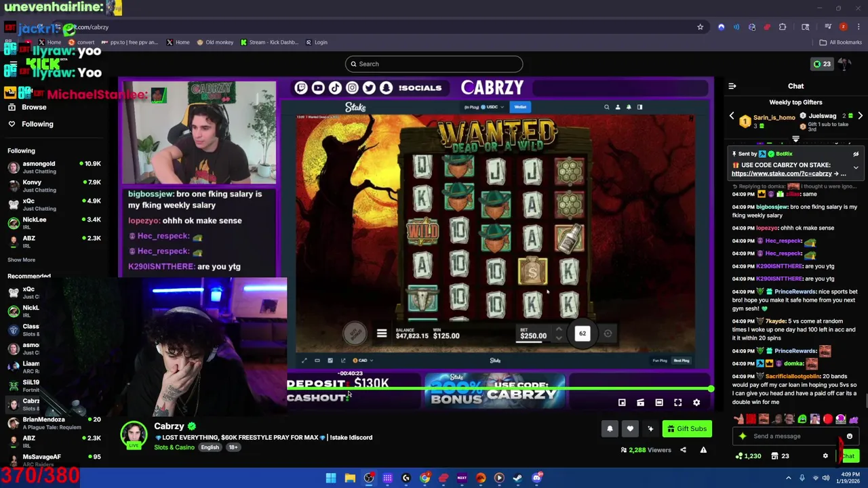Click the Slots & Casino category link

point(174,447)
